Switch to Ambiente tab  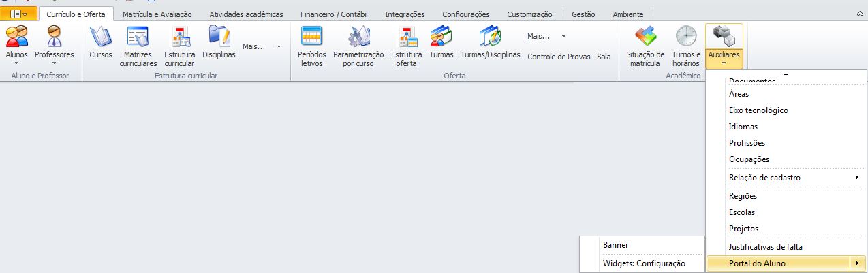tap(628, 14)
